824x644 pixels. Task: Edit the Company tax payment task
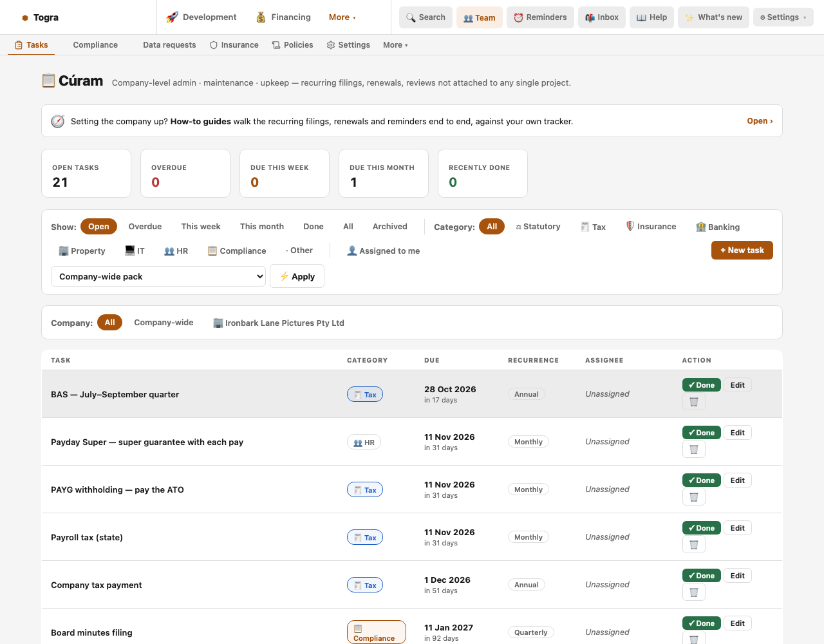pyautogui.click(x=738, y=576)
